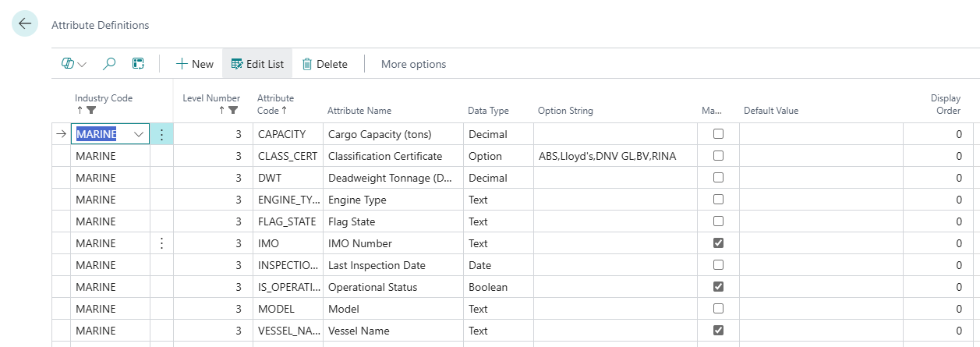
Task: Uncheck mandatory checkbox for IMO Number
Action: pos(718,243)
